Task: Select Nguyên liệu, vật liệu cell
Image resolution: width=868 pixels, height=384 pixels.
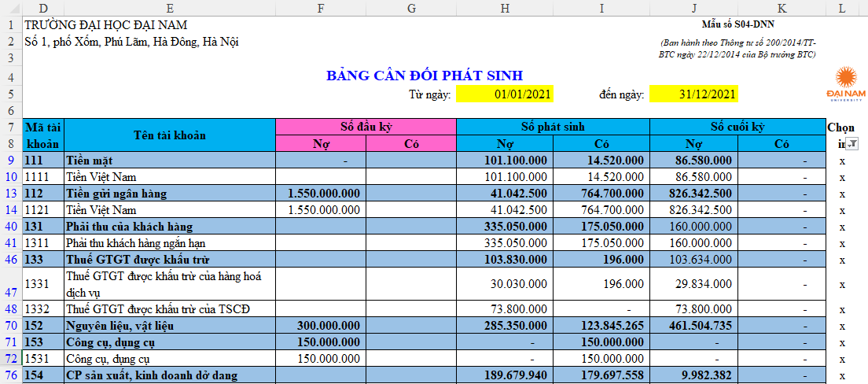Action: pos(170,326)
